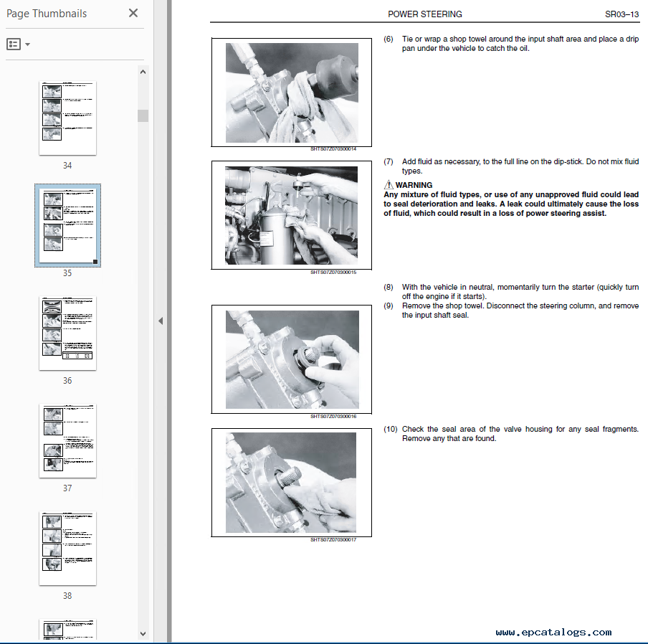The width and height of the screenshot is (648, 644).
Task: Click step (9) about removing the shop towel
Action: click(x=511, y=311)
